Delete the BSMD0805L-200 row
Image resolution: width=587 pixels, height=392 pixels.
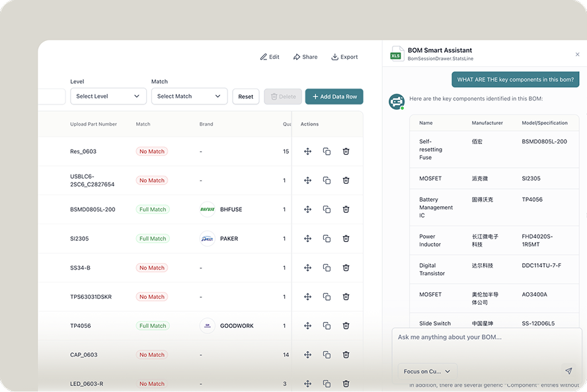pos(346,210)
